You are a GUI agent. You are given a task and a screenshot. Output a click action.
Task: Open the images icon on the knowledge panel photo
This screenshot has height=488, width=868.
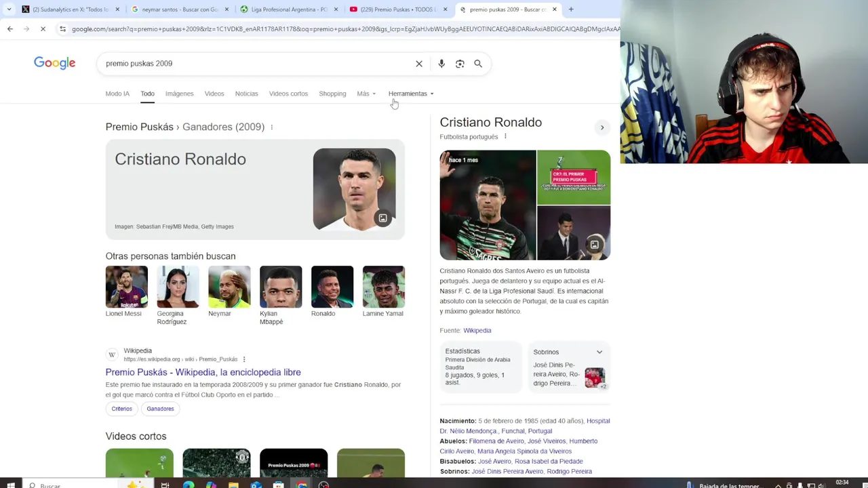point(594,245)
